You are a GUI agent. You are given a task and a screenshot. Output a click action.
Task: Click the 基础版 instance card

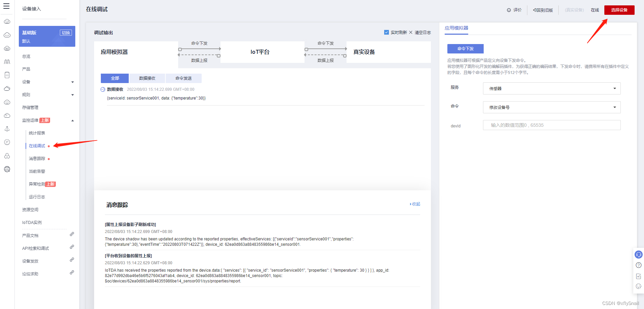point(47,36)
